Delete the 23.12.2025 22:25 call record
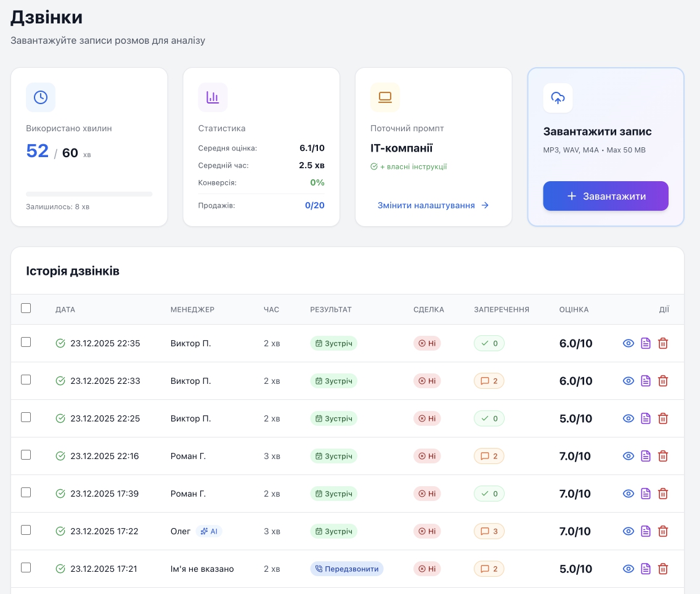Image resolution: width=700 pixels, height=594 pixels. coord(663,418)
